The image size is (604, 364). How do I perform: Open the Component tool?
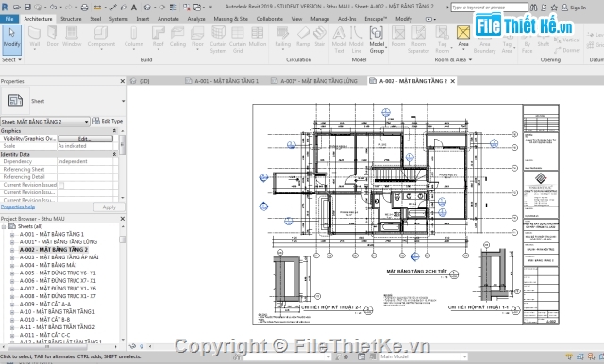(101, 38)
